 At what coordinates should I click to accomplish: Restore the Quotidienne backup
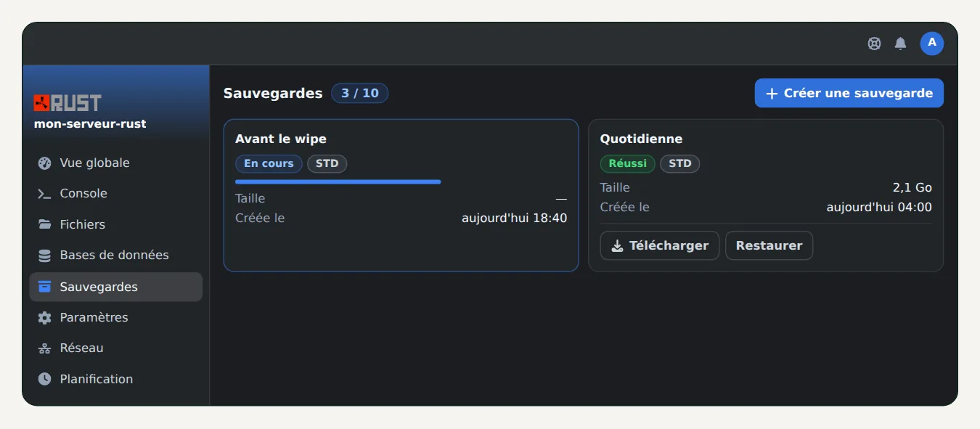tap(769, 245)
